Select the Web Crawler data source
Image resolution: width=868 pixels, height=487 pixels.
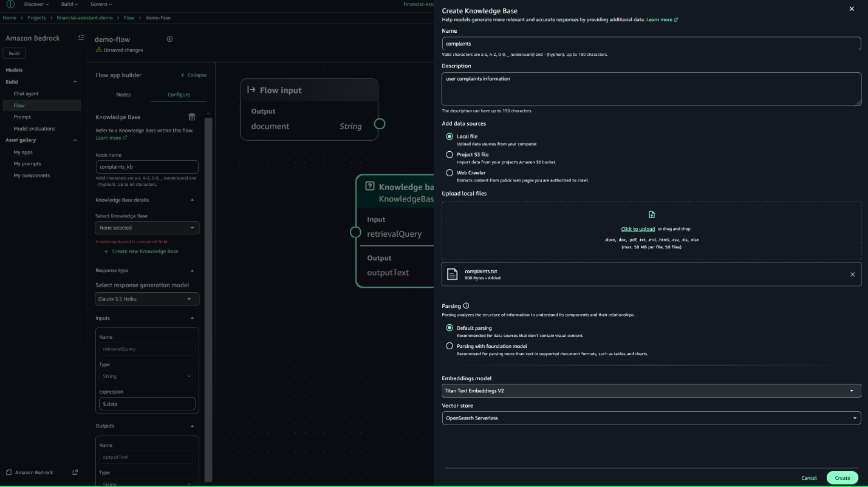[449, 172]
